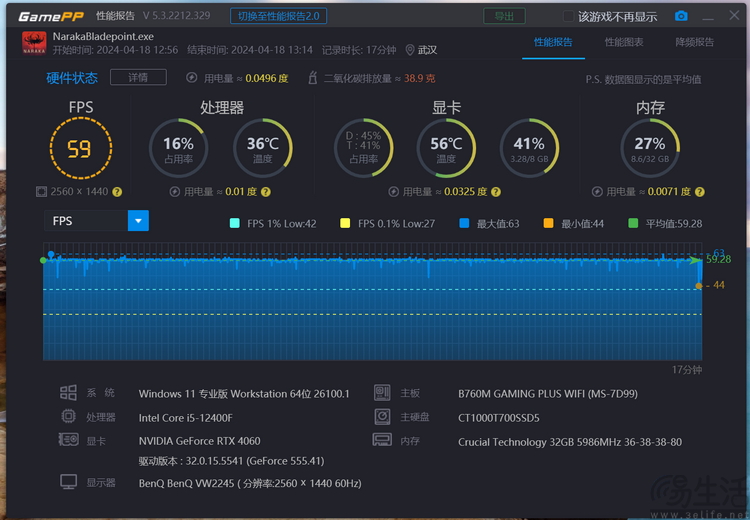
Task: Click the RAM 27% usage gauge
Action: click(x=650, y=148)
